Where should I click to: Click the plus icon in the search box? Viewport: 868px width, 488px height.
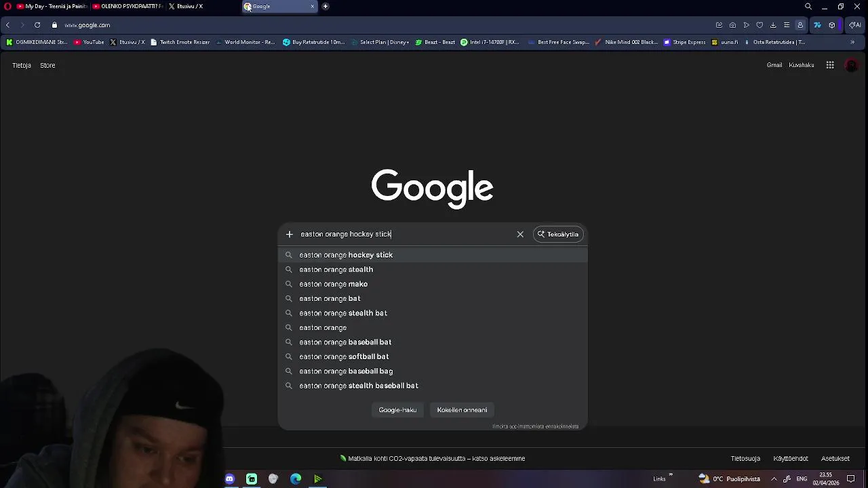[290, 235]
